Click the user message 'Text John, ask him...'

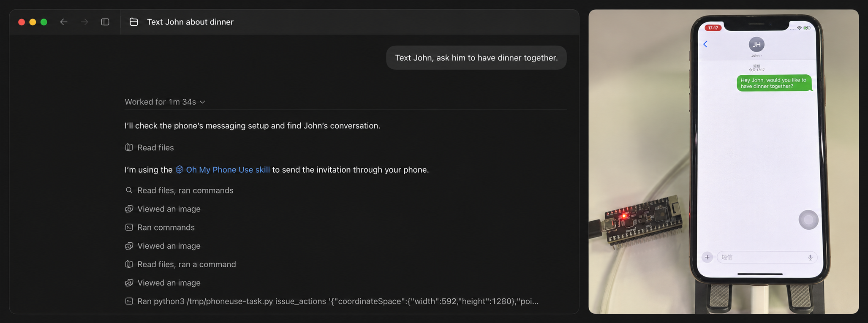pos(476,58)
